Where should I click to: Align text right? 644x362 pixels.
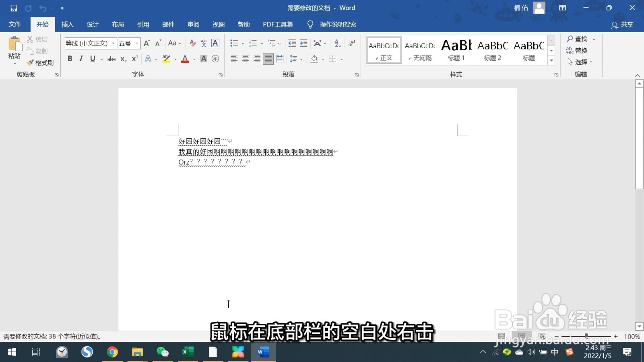click(257, 59)
